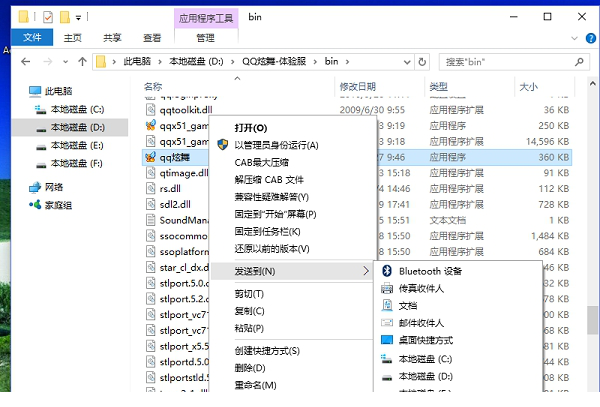600x407 pixels.
Task: Click 此电脑 breadcrumb in address bar
Action: (137, 62)
